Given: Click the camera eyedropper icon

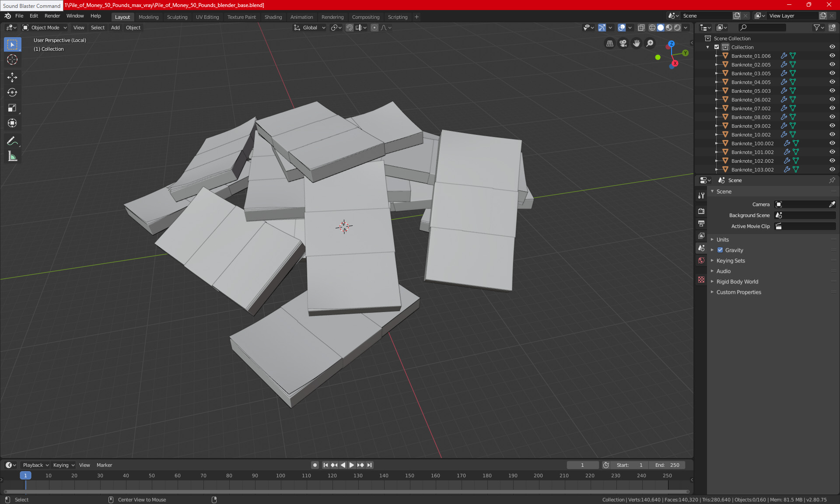Looking at the screenshot, I should (x=832, y=204).
